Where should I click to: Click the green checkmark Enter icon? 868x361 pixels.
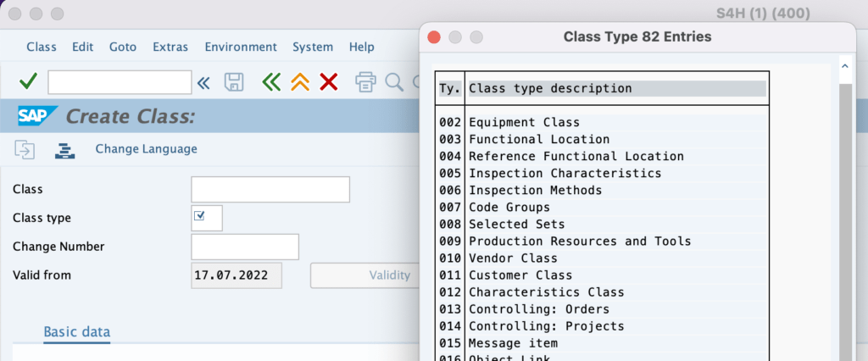point(28,82)
